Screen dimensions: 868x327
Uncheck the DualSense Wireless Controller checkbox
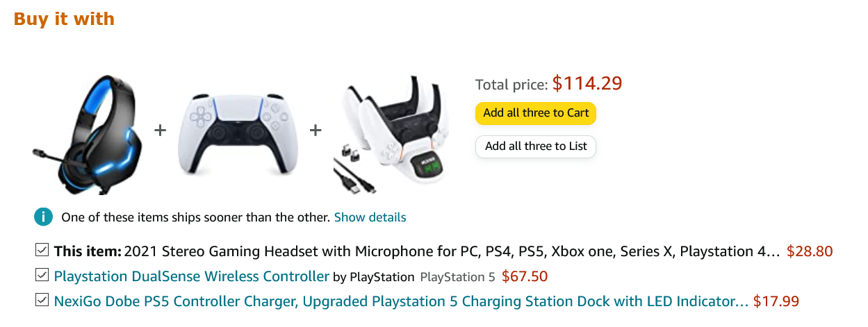[x=42, y=276]
